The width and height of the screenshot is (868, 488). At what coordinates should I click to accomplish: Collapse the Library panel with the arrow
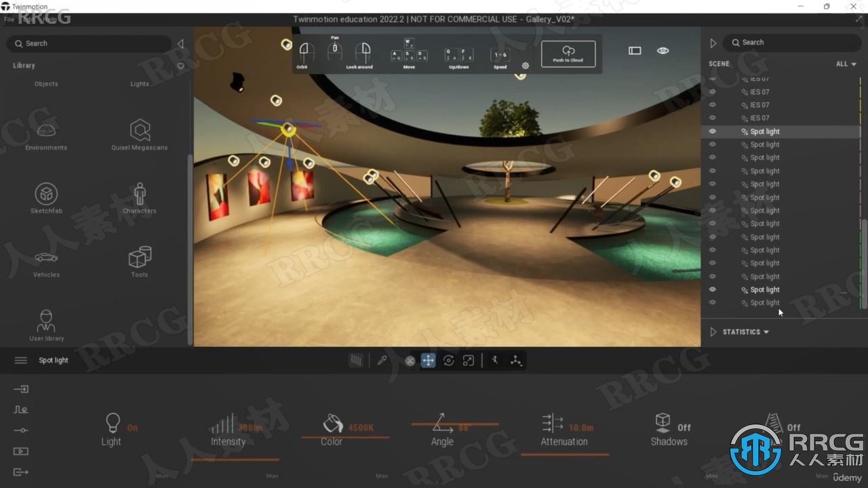pyautogui.click(x=180, y=43)
